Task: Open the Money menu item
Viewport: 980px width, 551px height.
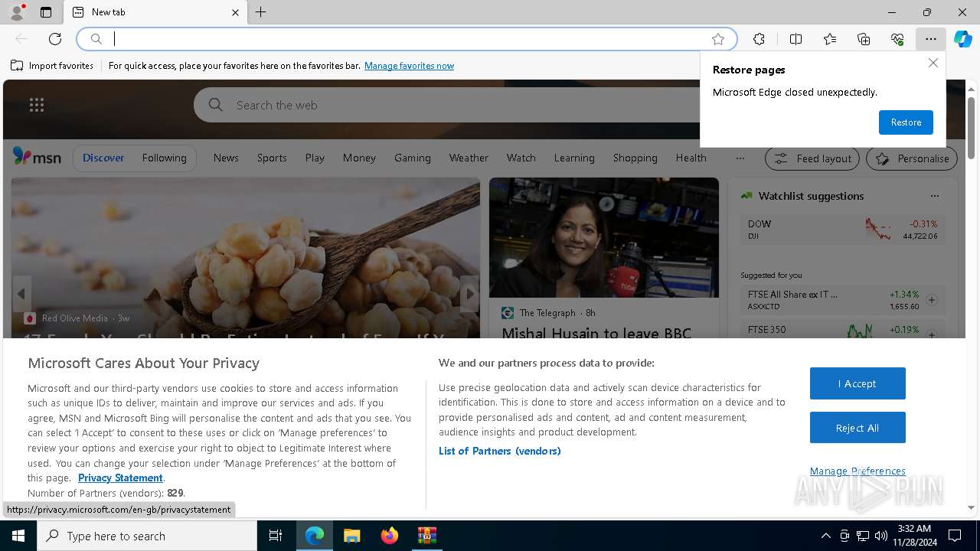Action: (x=359, y=158)
